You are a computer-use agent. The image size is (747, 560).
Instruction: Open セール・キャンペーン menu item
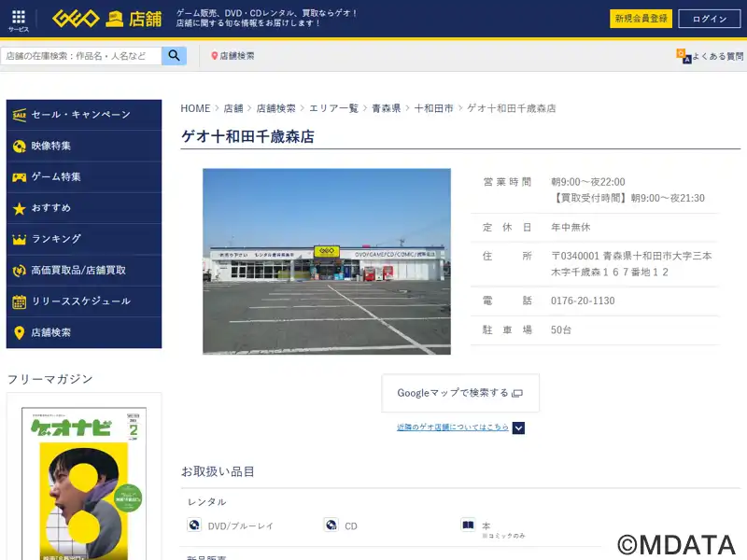pyautogui.click(x=84, y=115)
